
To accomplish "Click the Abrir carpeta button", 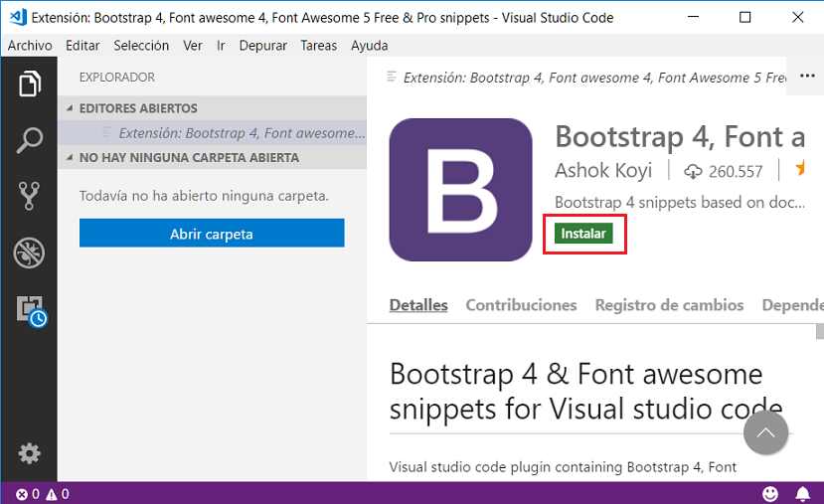I will pos(212,234).
